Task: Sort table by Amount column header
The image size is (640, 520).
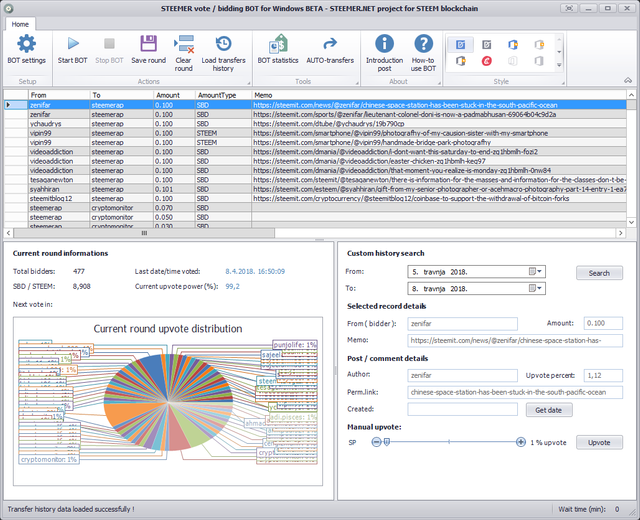Action: pyautogui.click(x=175, y=95)
